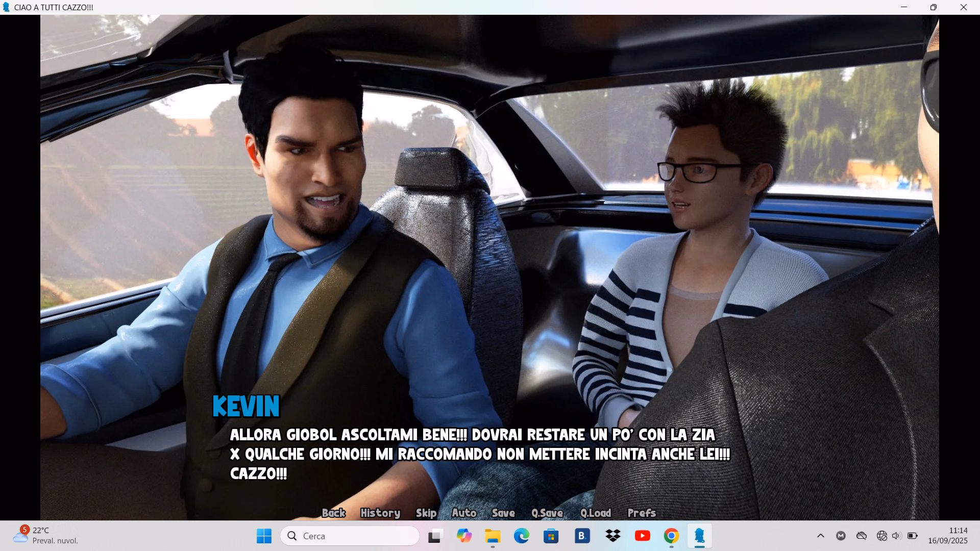
Task: Open Microsoft Store taskbar icon
Action: click(x=551, y=536)
